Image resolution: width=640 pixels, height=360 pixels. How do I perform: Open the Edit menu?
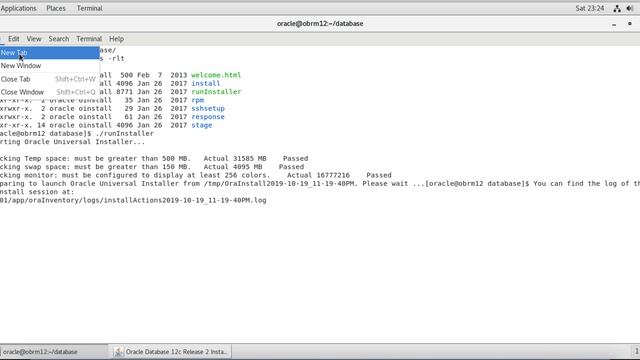pyautogui.click(x=13, y=39)
